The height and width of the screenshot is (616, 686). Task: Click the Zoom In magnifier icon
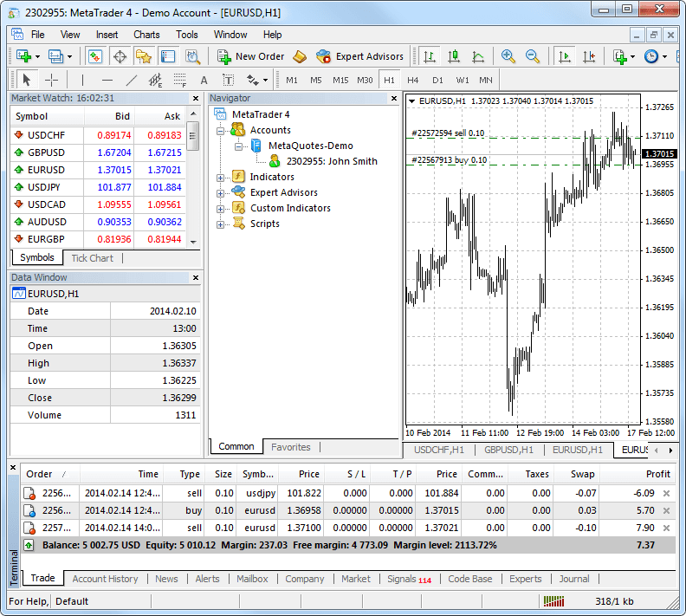508,56
